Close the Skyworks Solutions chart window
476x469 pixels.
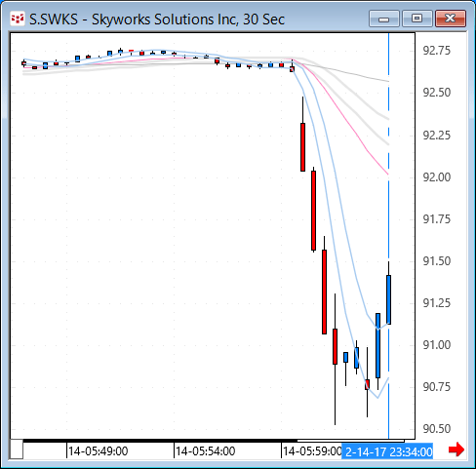click(451, 19)
